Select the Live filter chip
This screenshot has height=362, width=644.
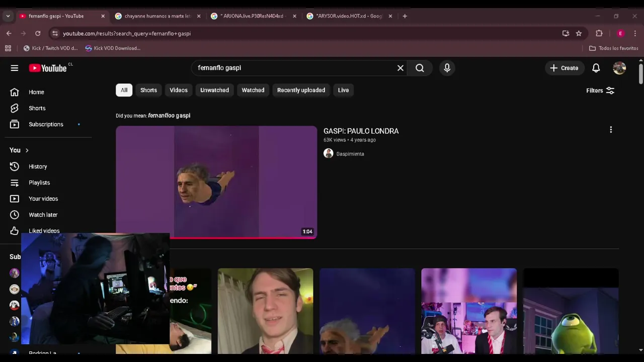point(343,90)
